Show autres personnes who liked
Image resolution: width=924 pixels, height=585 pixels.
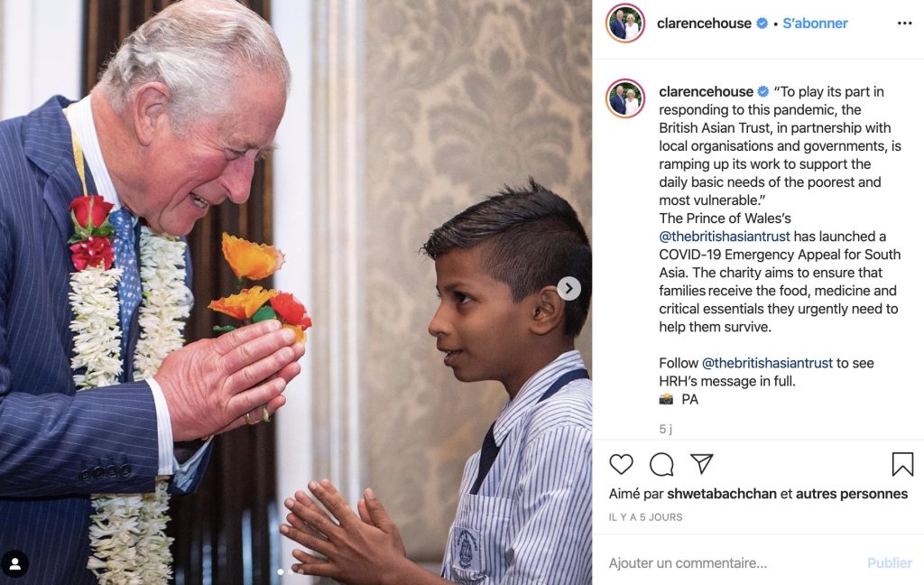852,494
